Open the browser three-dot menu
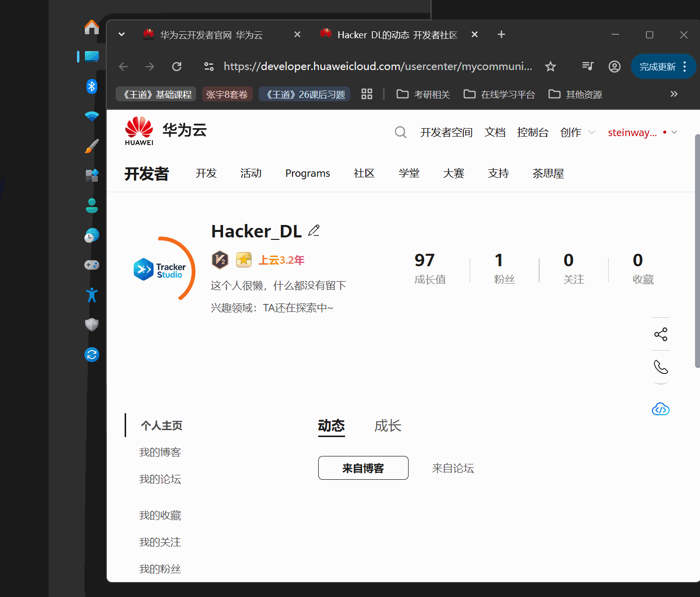The height and width of the screenshot is (597, 700). coord(685,67)
